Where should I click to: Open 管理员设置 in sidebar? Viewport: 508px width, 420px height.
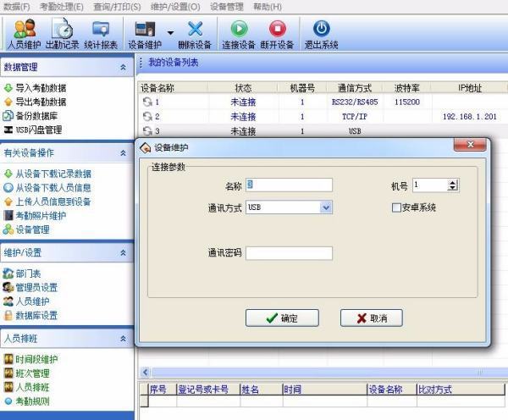pos(30,287)
